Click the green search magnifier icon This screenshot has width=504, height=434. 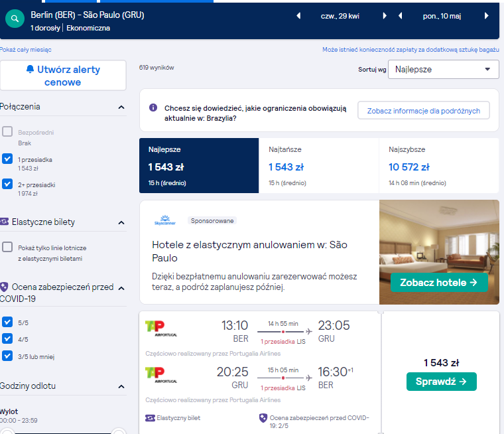point(15,19)
